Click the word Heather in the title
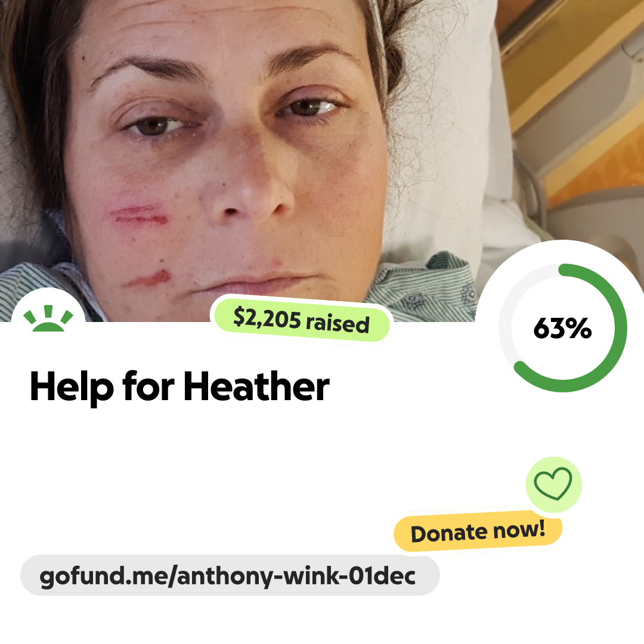 (x=256, y=386)
